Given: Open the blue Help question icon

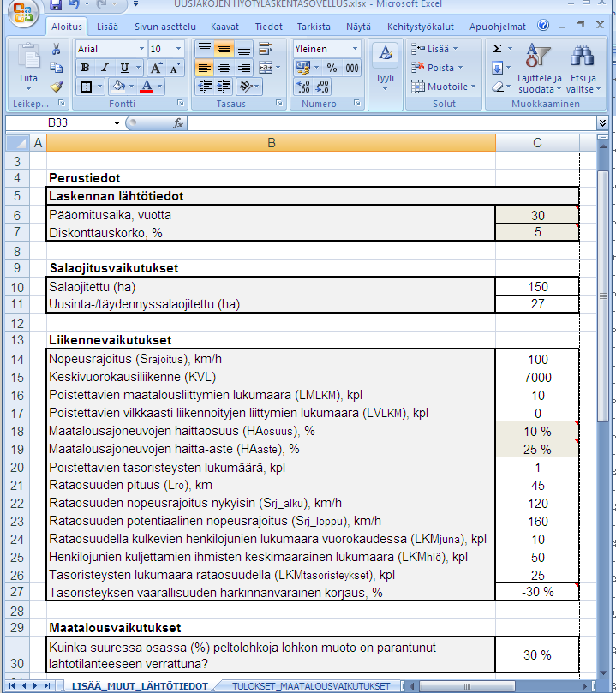Looking at the screenshot, I should [x=543, y=25].
